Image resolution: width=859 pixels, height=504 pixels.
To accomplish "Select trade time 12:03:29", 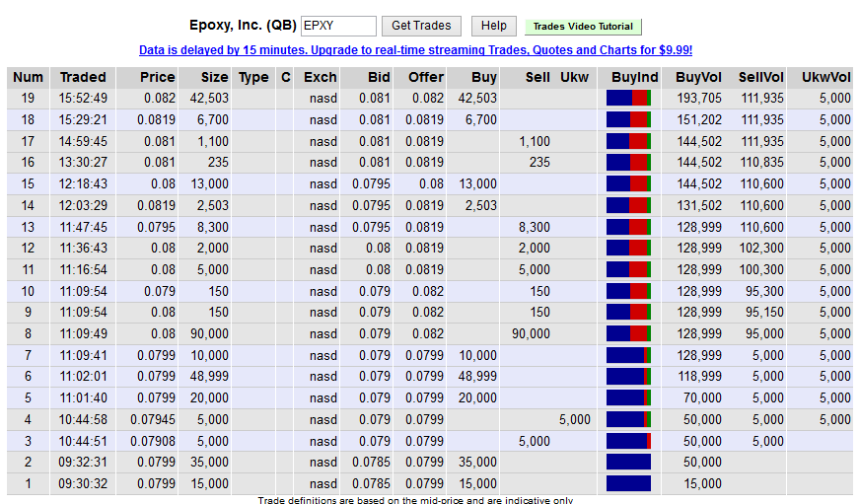I will pyautogui.click(x=83, y=205).
